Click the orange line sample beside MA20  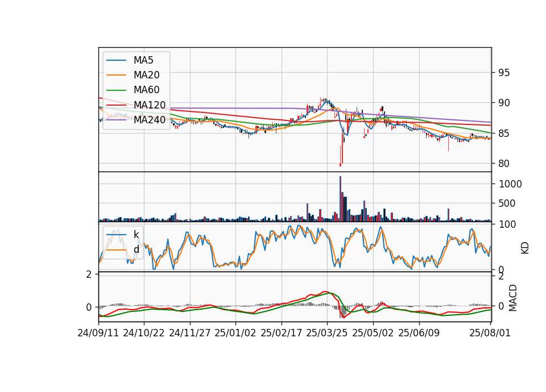(116, 75)
